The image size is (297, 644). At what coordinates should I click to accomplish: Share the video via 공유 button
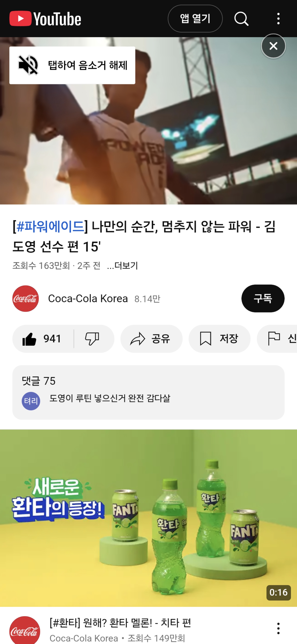point(151,339)
